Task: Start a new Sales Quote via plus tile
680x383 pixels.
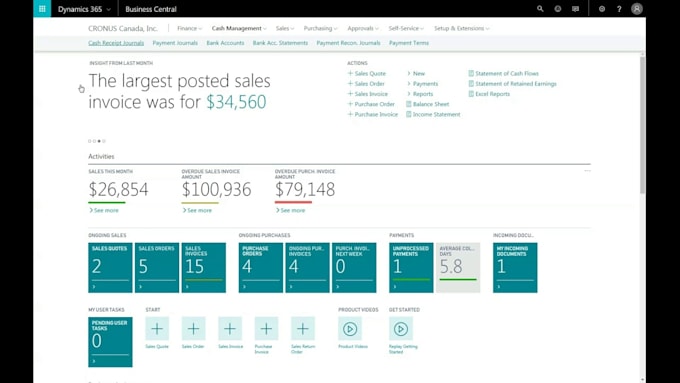Action: pyautogui.click(x=157, y=329)
